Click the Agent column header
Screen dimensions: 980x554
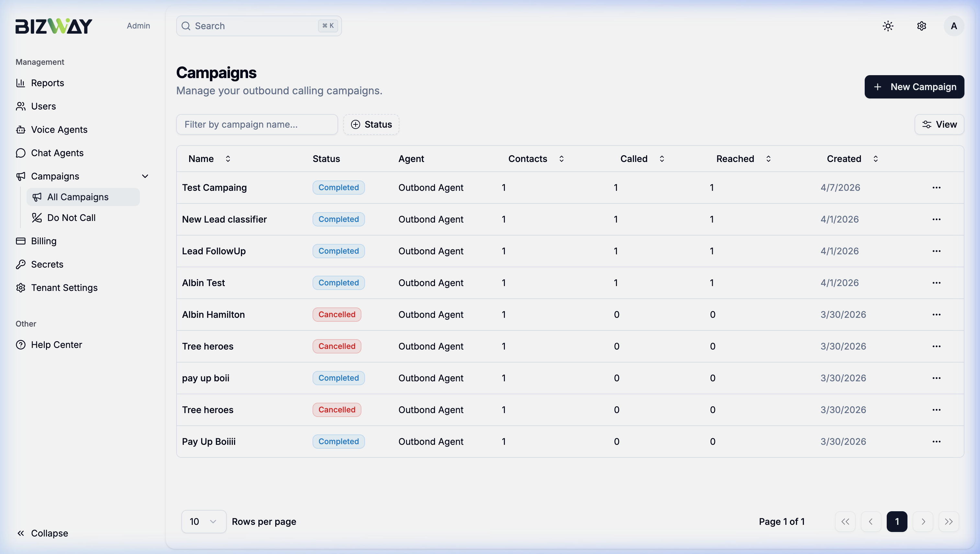tap(411, 159)
